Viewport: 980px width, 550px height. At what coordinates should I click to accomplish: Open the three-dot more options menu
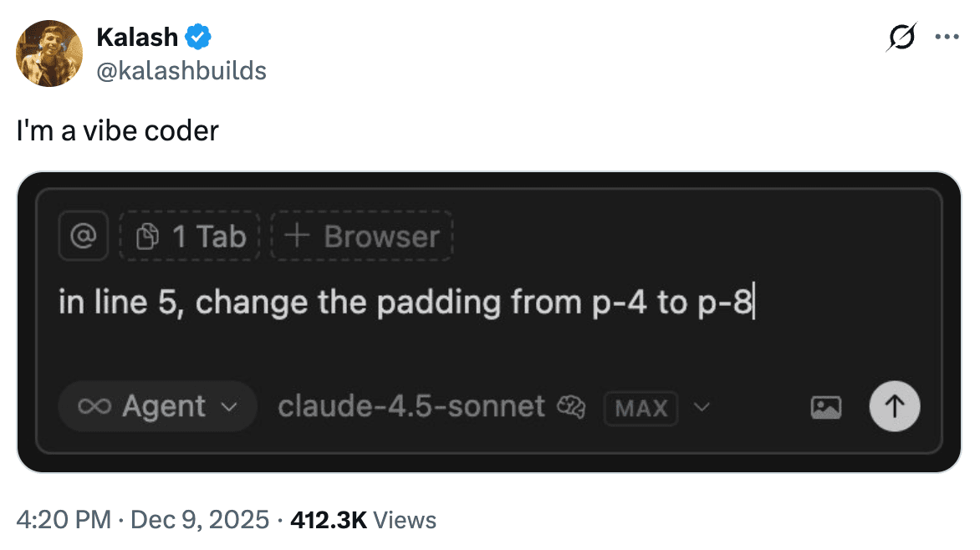click(947, 38)
